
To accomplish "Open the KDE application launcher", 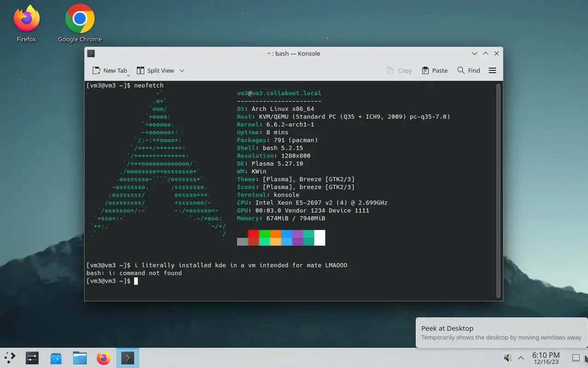I will pyautogui.click(x=10, y=357).
